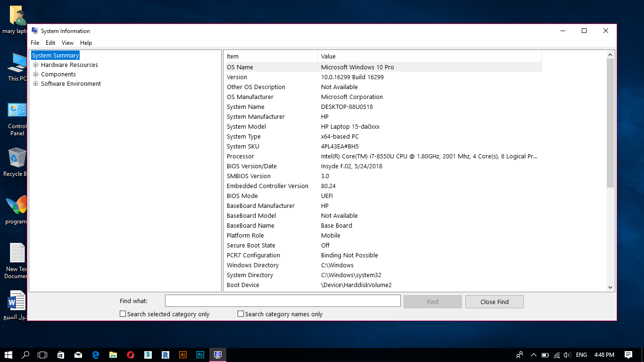Click the Close Find button
Image resolution: width=644 pixels, height=362 pixels.
[x=495, y=302]
